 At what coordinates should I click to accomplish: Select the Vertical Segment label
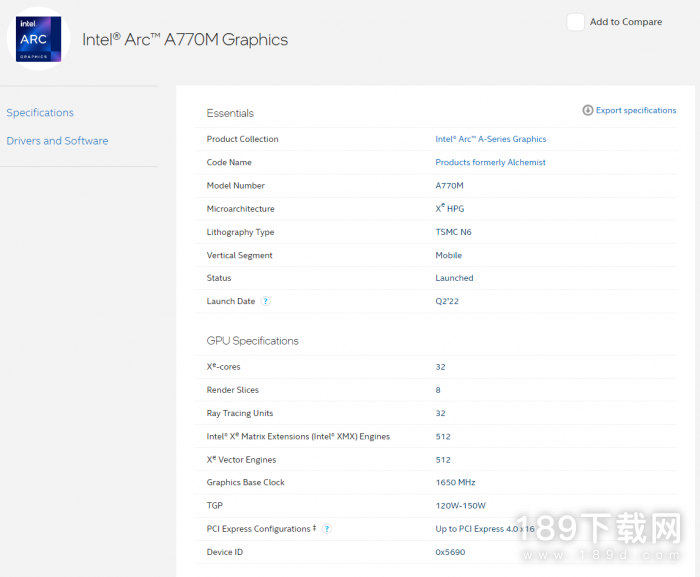point(239,255)
